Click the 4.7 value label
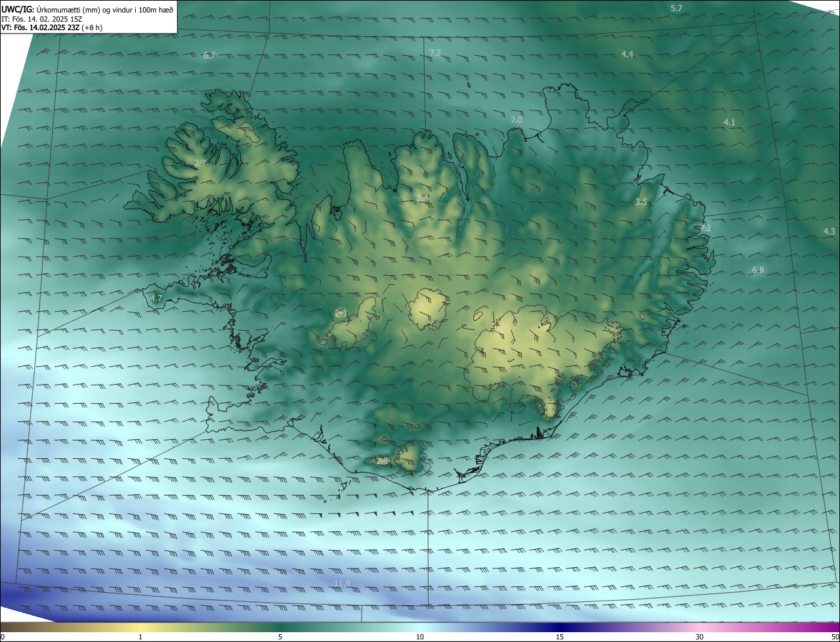The height and width of the screenshot is (642, 840). point(156,298)
